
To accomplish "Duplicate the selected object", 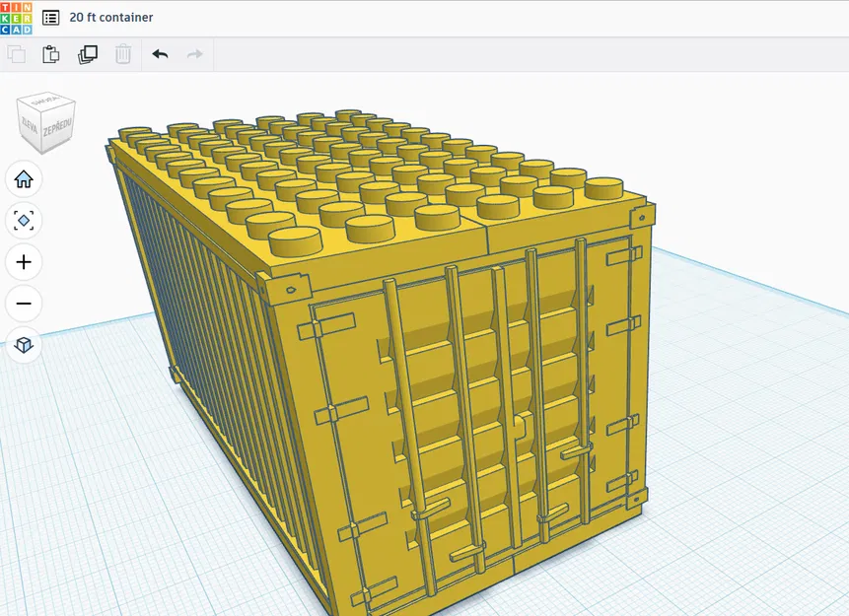I will click(x=87, y=54).
